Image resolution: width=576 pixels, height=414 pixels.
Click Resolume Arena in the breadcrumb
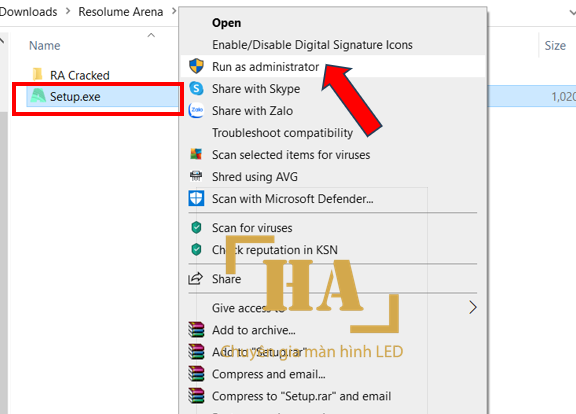tap(120, 12)
